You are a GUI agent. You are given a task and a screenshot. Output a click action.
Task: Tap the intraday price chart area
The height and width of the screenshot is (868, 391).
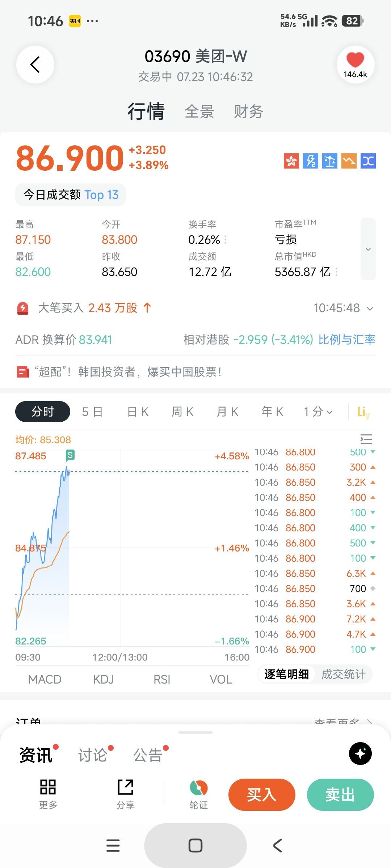[132, 548]
